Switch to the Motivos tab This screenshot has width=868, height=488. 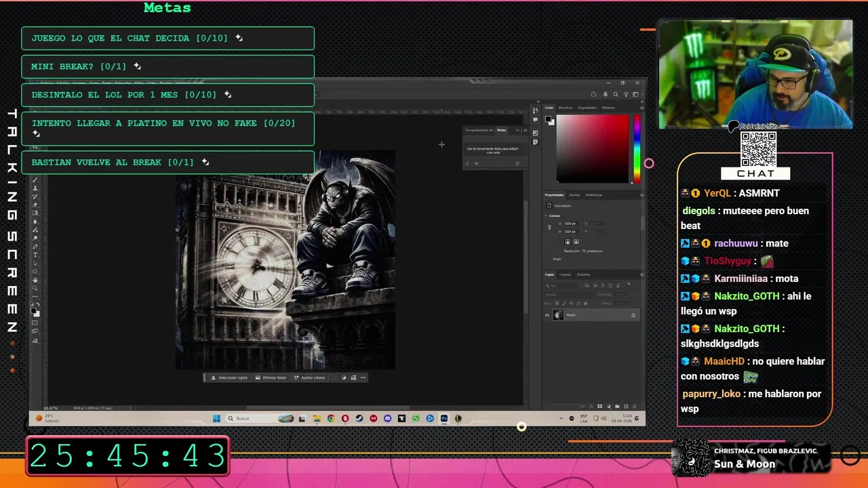point(608,108)
